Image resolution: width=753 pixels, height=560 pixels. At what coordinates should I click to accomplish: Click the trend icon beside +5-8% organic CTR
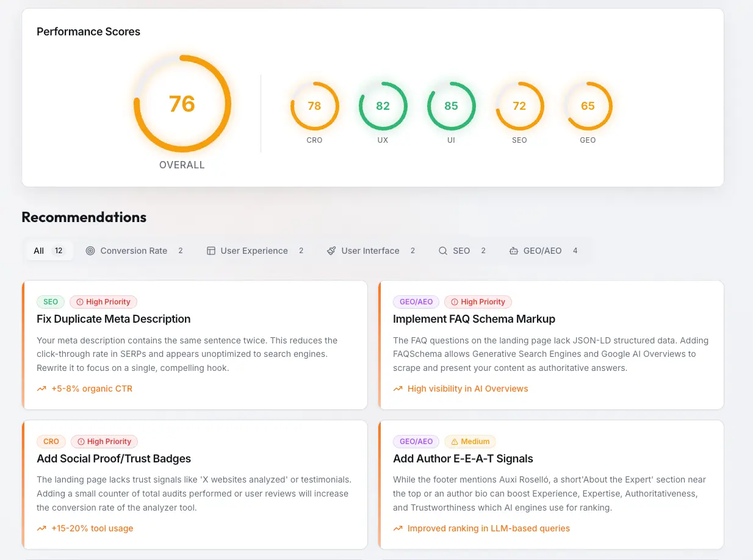coord(41,389)
